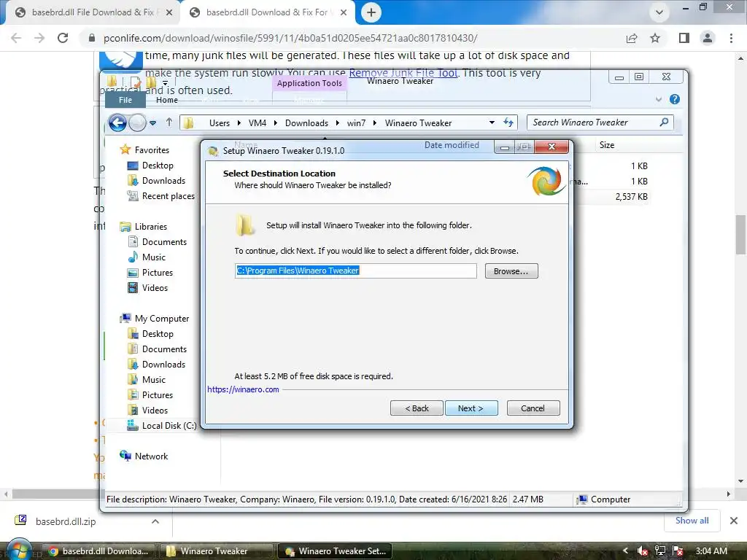Share this page from address bar
Image resolution: width=747 pixels, height=560 pixels.
click(632, 38)
